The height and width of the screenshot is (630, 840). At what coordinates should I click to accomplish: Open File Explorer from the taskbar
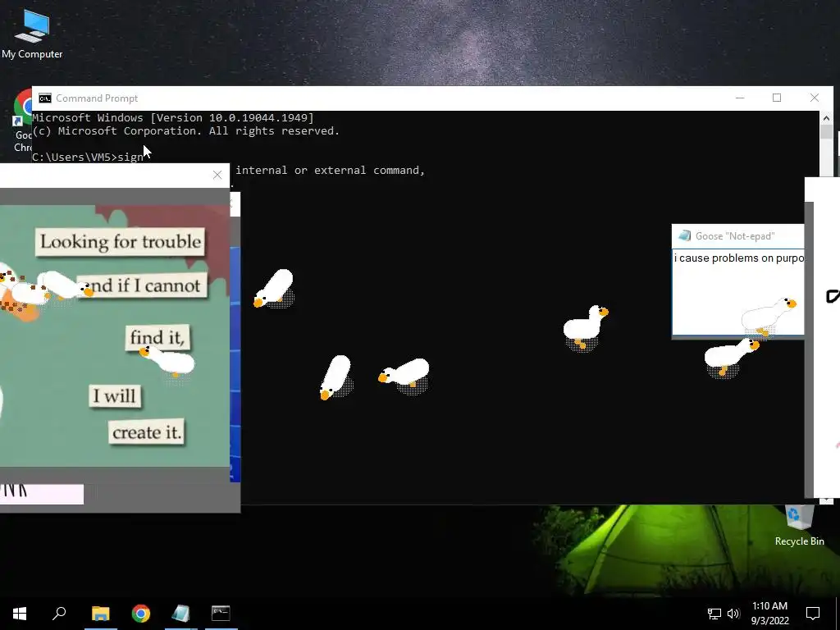coord(100,614)
